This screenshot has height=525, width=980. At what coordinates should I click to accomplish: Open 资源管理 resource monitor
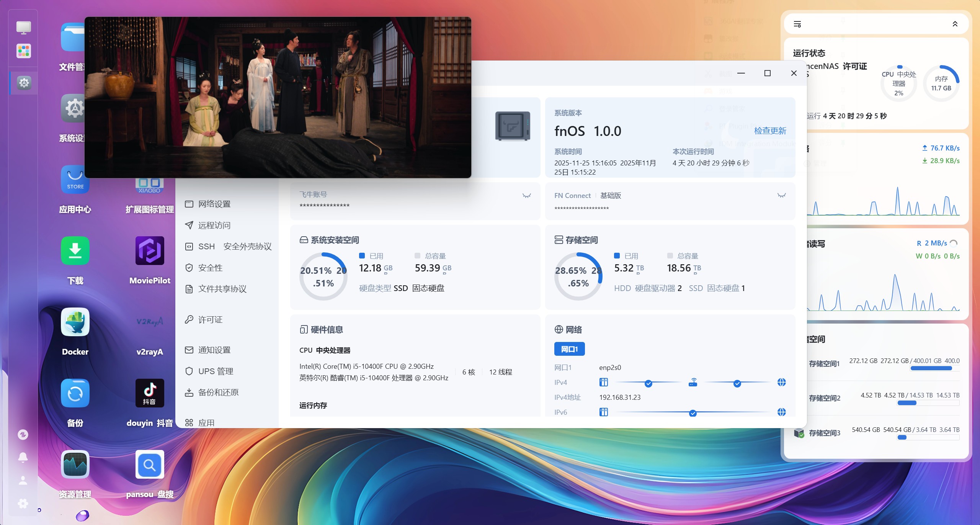pos(75,464)
